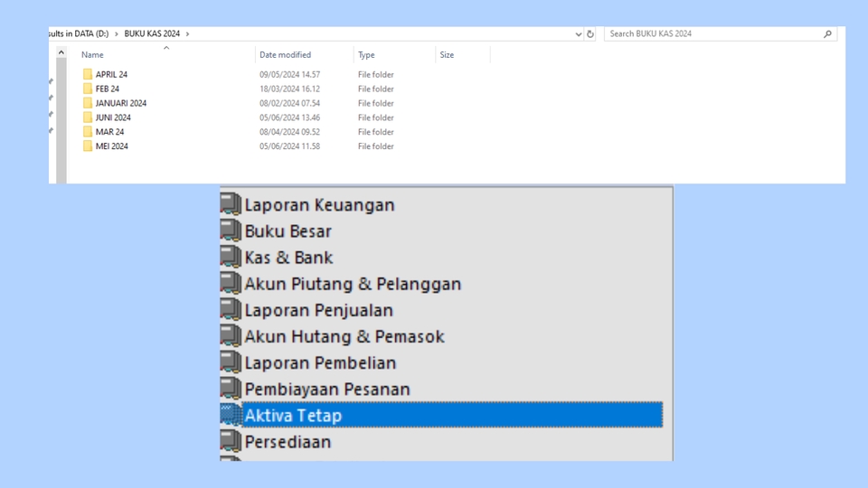
Task: Click the icon beside Akun Hutang & Pemasok
Action: click(231, 336)
